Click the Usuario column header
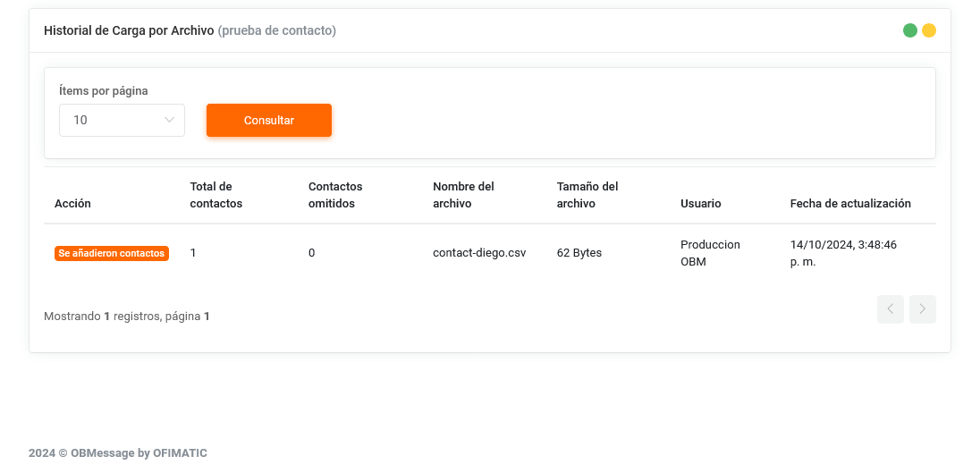 pos(700,203)
